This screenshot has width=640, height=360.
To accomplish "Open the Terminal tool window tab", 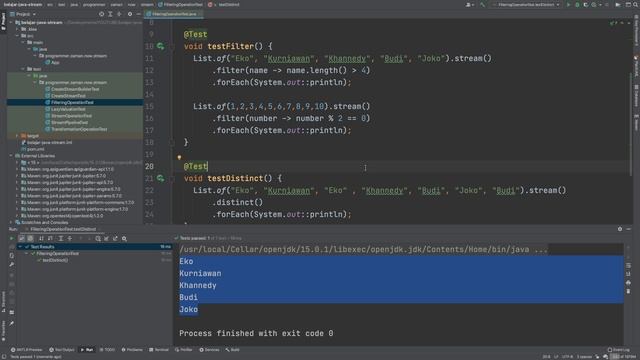I will click(159, 350).
